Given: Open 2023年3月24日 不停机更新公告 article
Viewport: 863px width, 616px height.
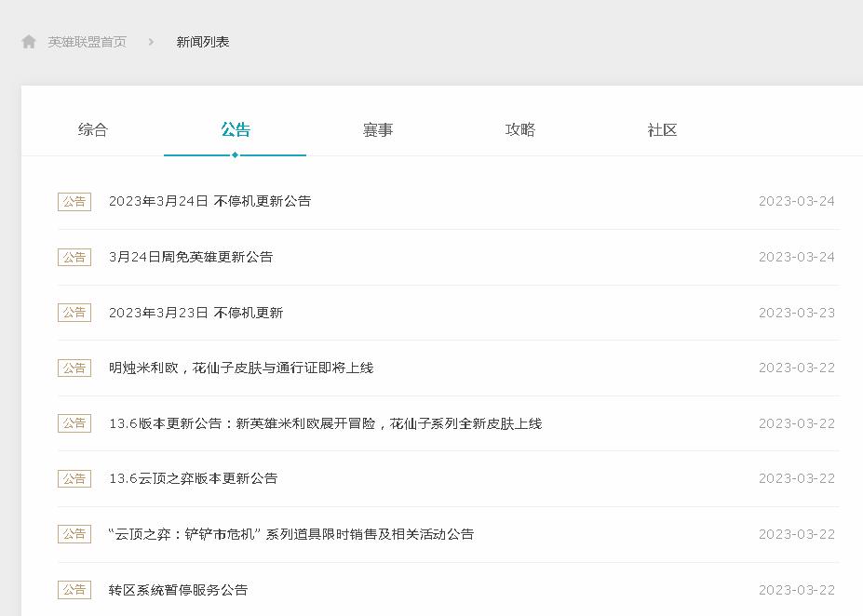Looking at the screenshot, I should (x=209, y=201).
